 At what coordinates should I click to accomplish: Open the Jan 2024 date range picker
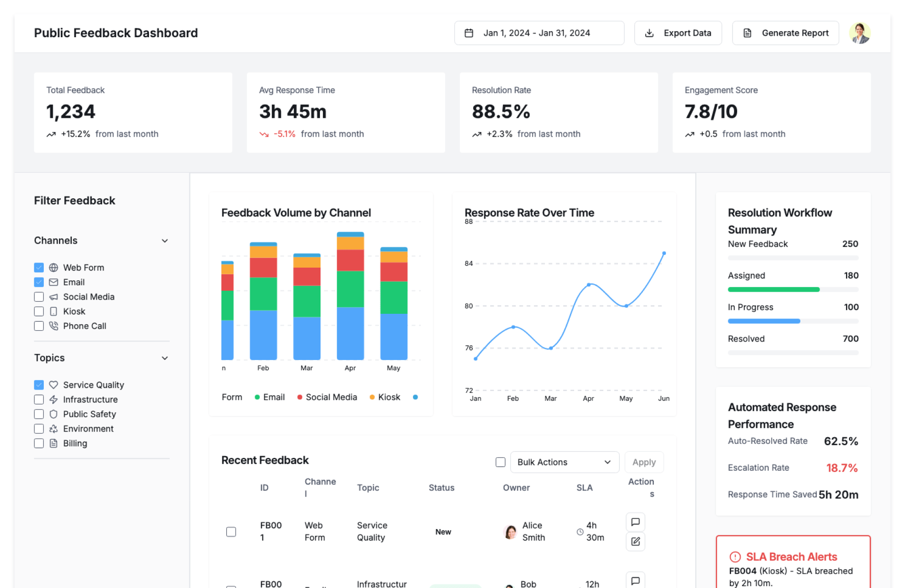pos(539,33)
